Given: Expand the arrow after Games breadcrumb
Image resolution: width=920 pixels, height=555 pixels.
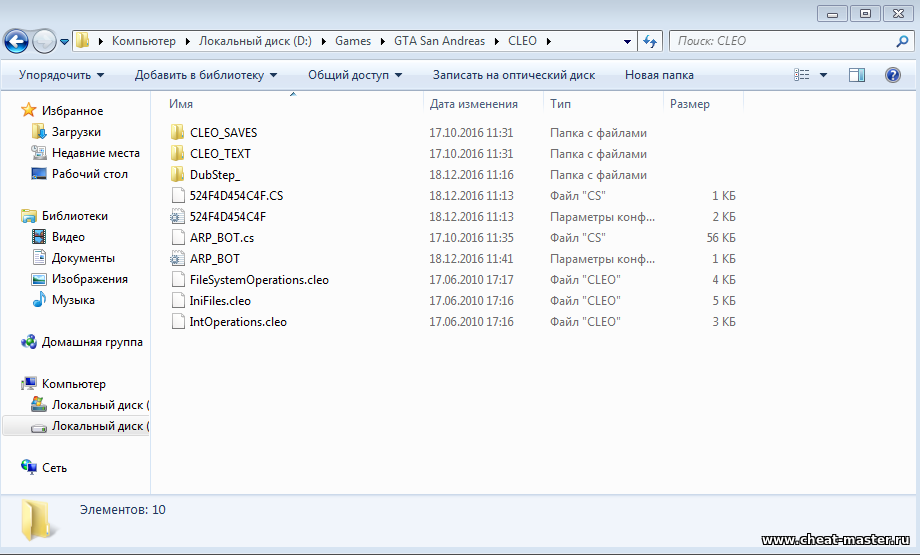Looking at the screenshot, I should click(383, 41).
